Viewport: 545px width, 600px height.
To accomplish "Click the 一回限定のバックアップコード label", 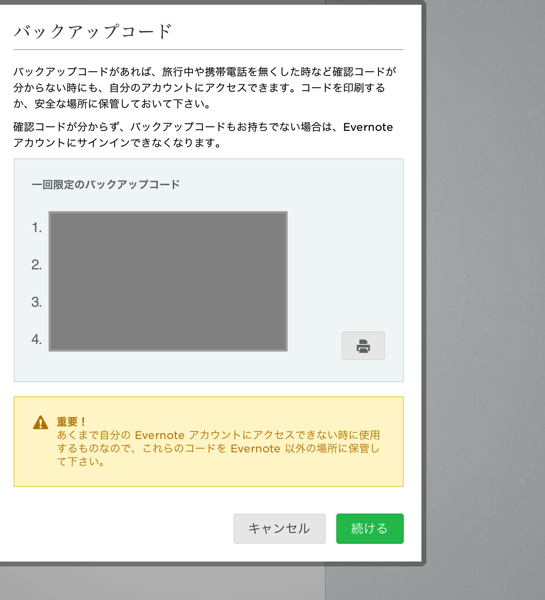I will [106, 184].
